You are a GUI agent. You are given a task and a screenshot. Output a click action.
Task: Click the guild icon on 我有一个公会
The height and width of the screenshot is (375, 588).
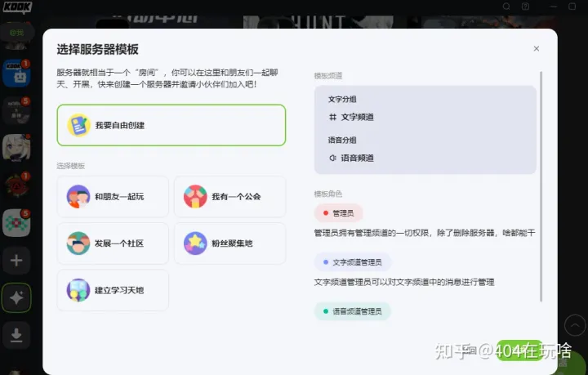coord(195,197)
